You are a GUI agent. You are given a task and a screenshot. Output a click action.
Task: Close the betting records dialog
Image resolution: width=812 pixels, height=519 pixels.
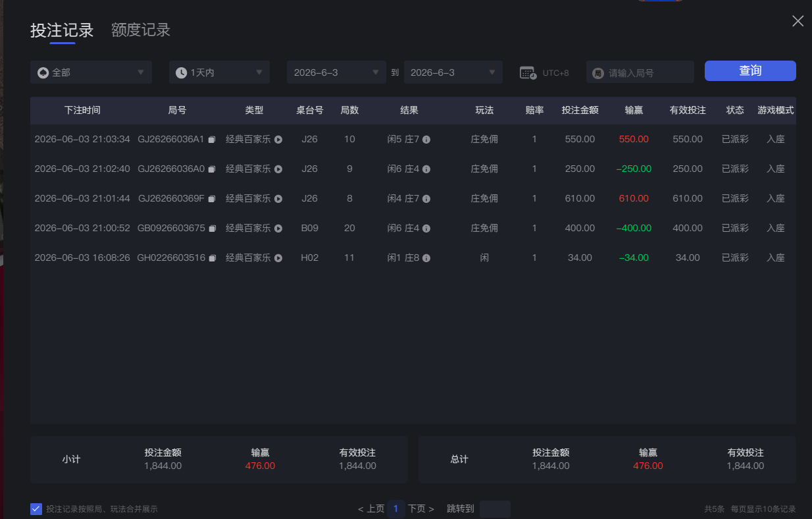tap(798, 21)
